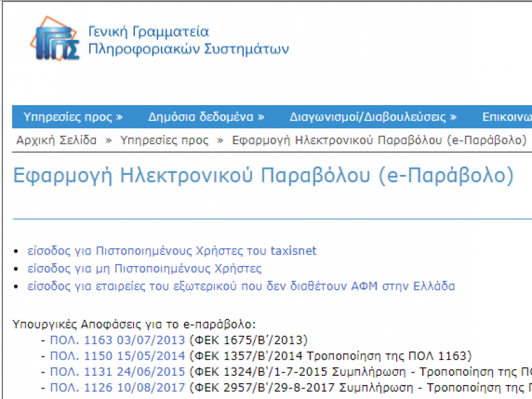Open the "ΠΟΛ. 1131 24/06/2015" decision
This screenshot has width=532, height=399.
tap(117, 371)
